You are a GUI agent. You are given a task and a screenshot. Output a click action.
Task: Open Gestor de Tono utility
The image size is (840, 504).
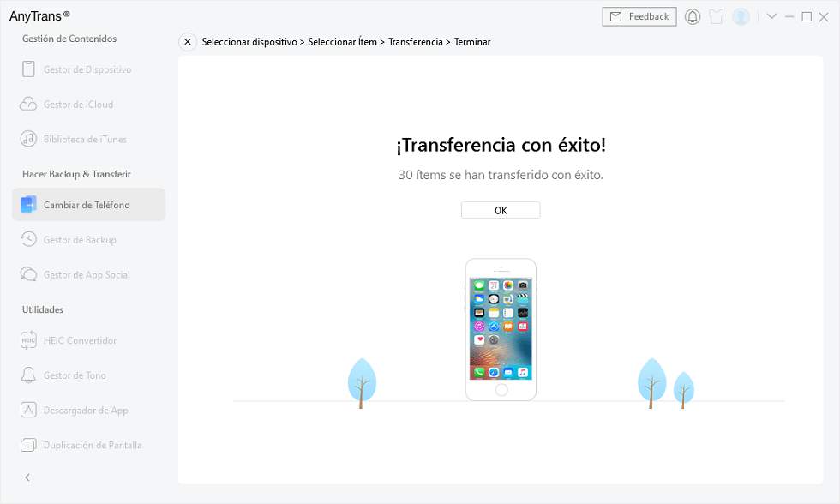point(88,375)
